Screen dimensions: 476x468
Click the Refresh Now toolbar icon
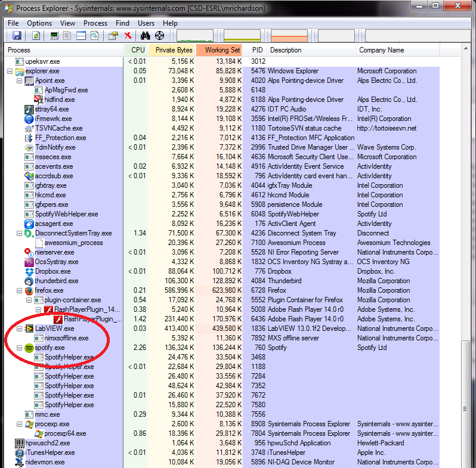pyautogui.click(x=36, y=36)
